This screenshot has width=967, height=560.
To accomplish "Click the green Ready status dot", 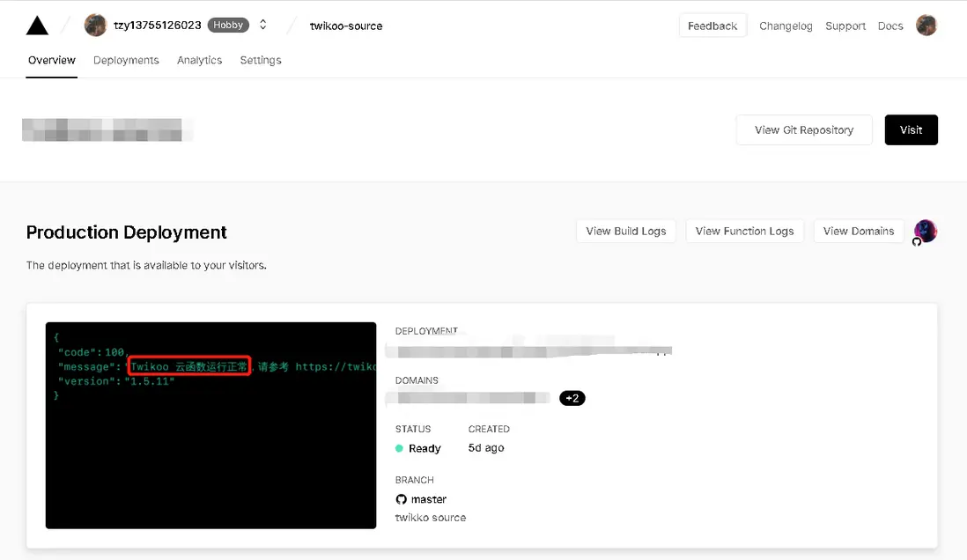I will tap(400, 448).
